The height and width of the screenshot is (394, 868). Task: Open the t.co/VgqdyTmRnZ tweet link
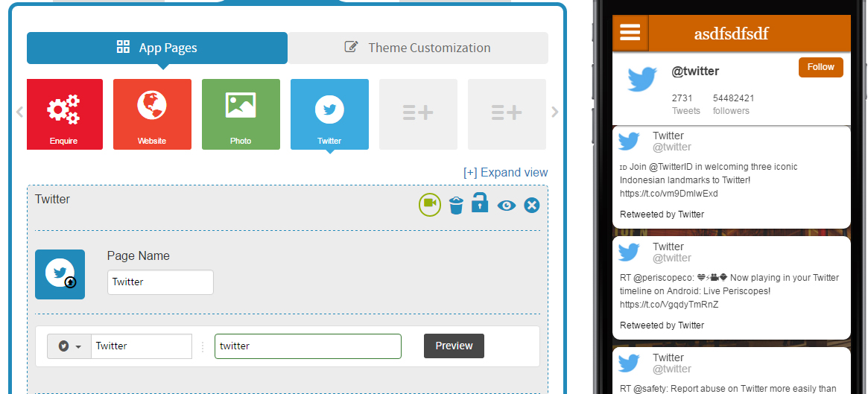point(669,305)
